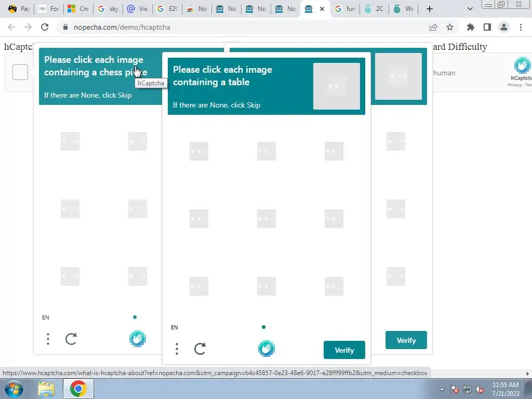Click the Chrome taskbar icon
The image size is (532, 399).
click(78, 389)
